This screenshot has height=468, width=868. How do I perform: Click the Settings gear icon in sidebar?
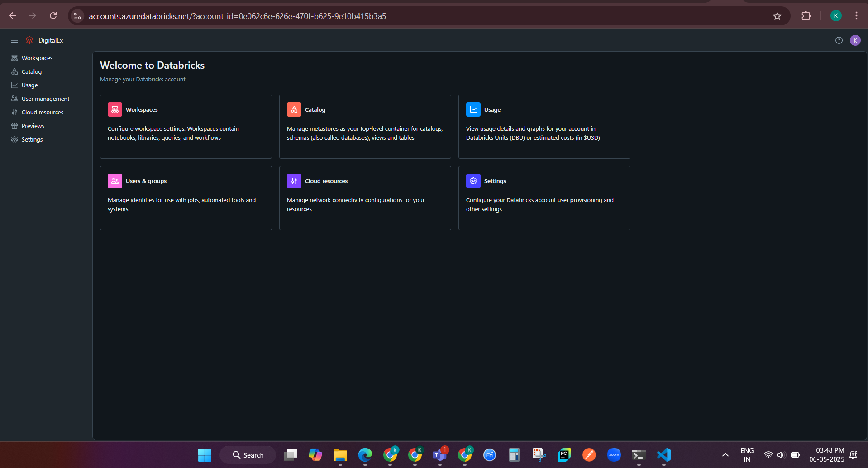pos(14,140)
